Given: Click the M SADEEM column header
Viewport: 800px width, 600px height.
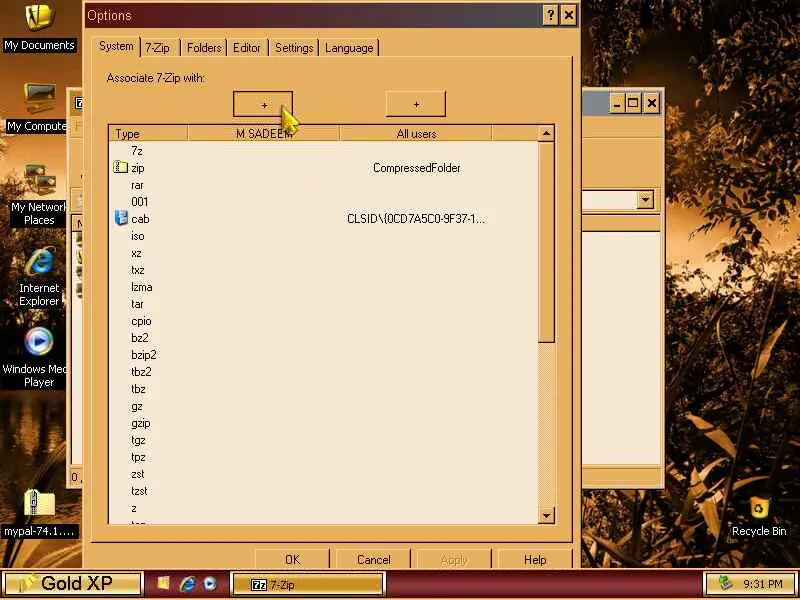Looking at the screenshot, I should pos(264,134).
